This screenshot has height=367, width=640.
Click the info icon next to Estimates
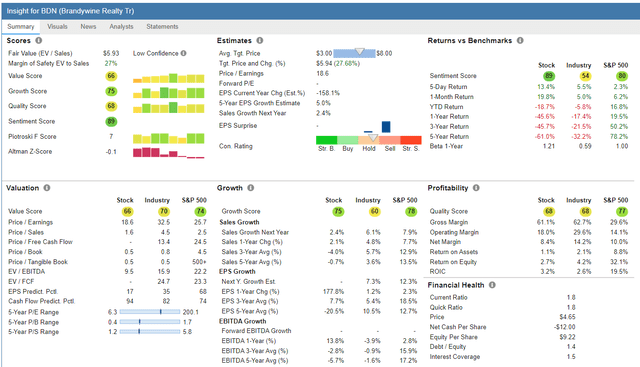(x=260, y=40)
